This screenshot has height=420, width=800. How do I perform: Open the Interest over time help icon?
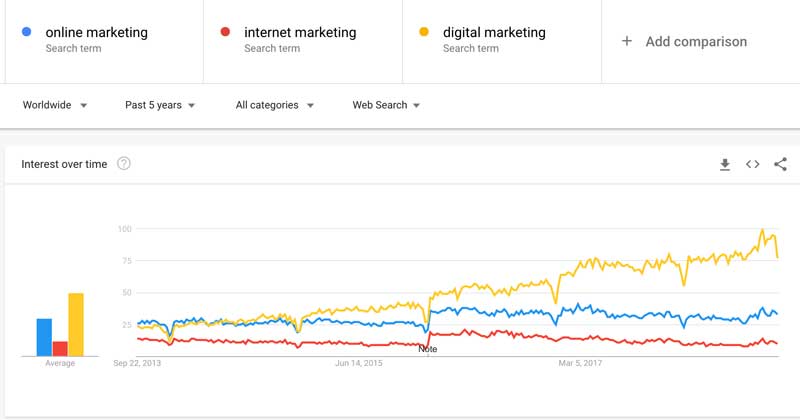[x=123, y=163]
